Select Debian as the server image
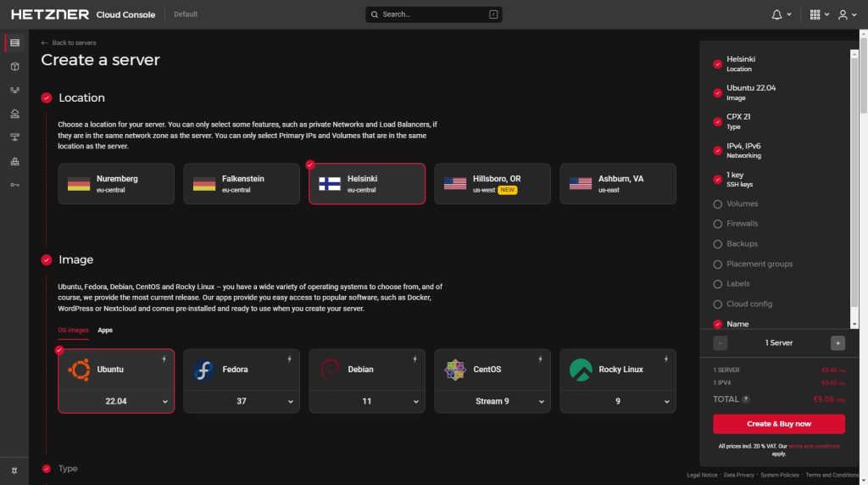The image size is (868, 485). [x=367, y=370]
